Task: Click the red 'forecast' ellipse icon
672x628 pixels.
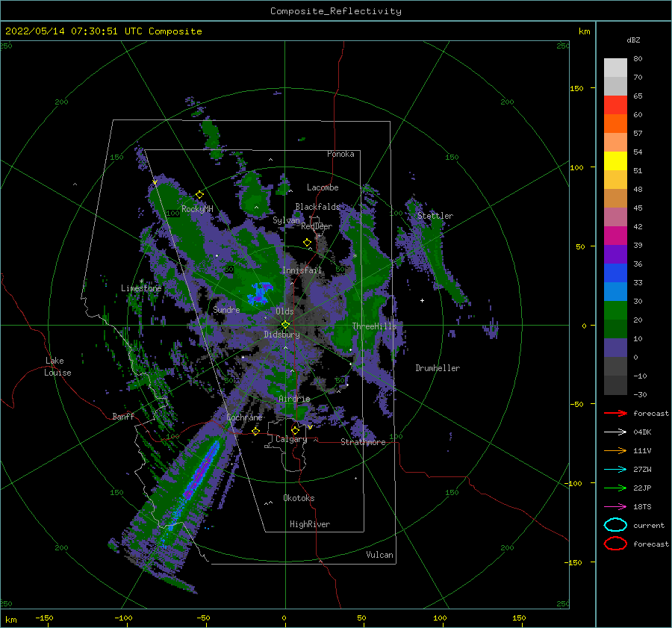Action: (615, 544)
